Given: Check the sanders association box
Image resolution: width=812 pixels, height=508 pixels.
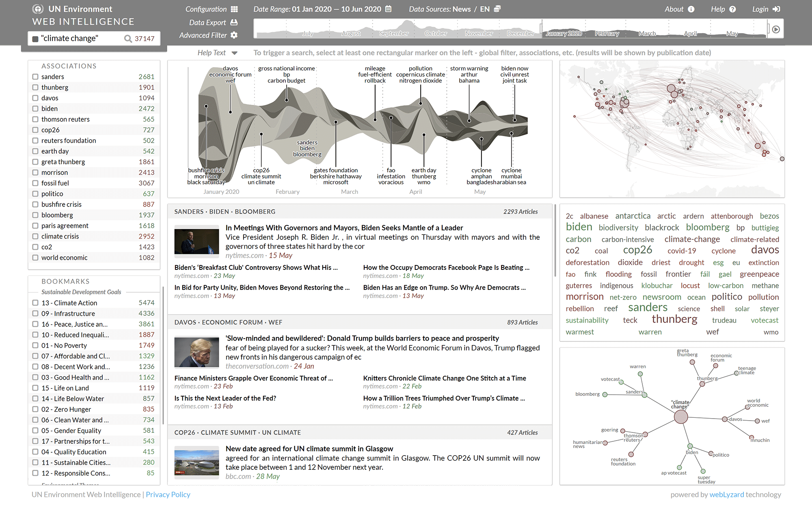Looking at the screenshot, I should click(35, 76).
